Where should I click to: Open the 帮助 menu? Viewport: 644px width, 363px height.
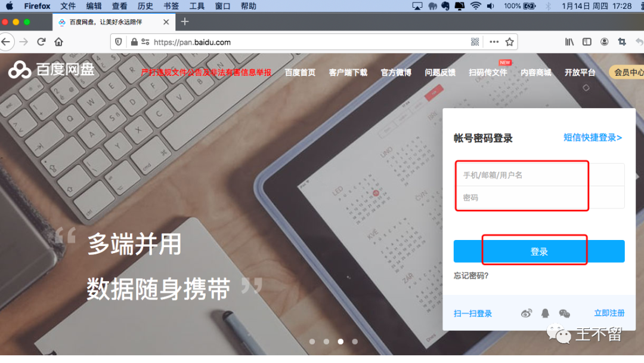[x=249, y=6]
